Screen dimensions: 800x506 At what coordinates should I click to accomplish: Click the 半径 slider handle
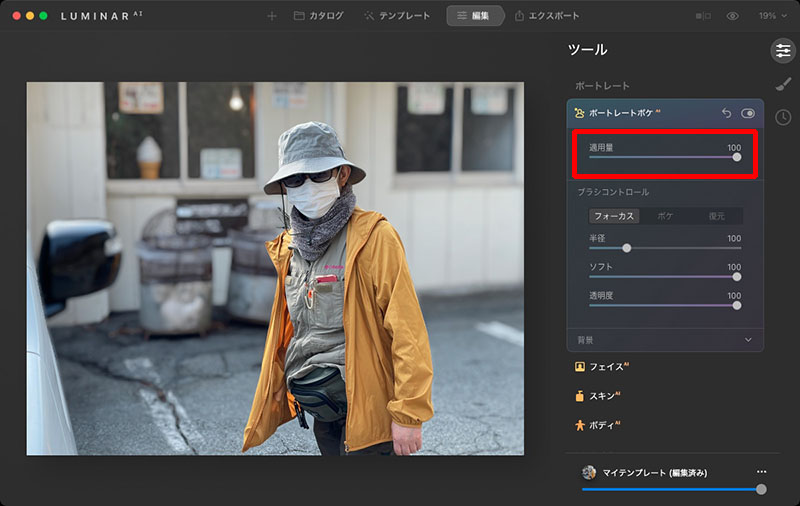[627, 248]
